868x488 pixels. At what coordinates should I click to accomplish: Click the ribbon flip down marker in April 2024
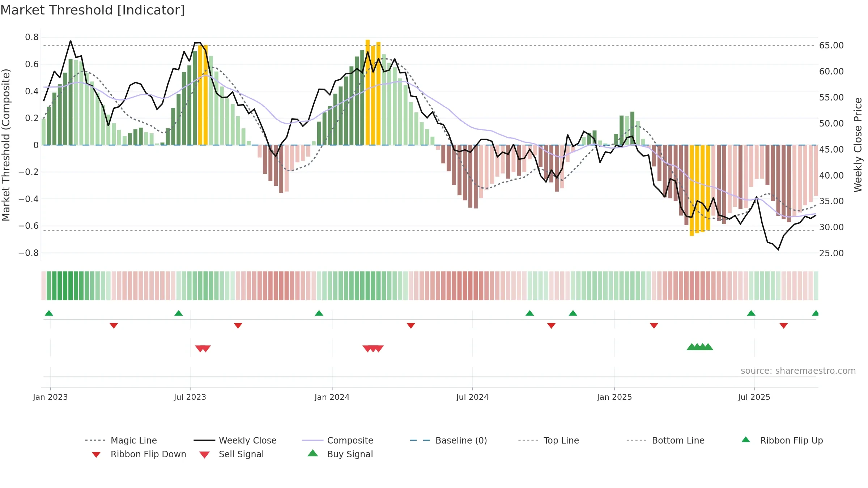(x=411, y=326)
